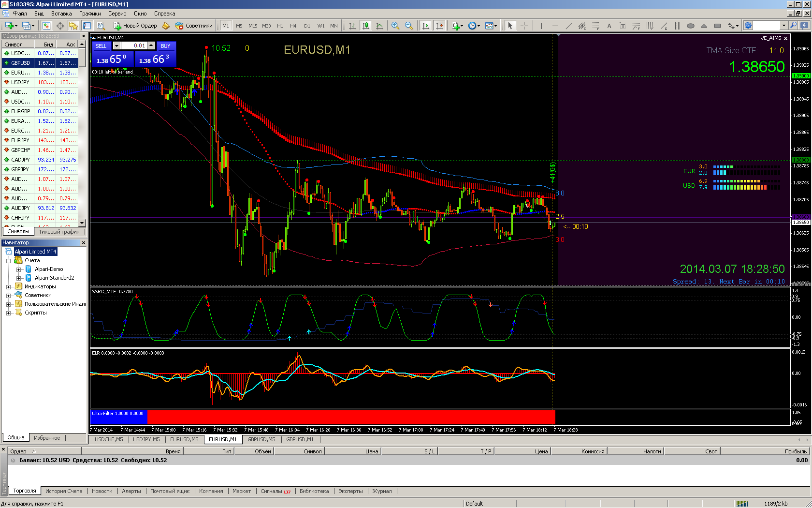Open indicators list dropdown arrow
The height and width of the screenshot is (508, 812).
(462, 26)
